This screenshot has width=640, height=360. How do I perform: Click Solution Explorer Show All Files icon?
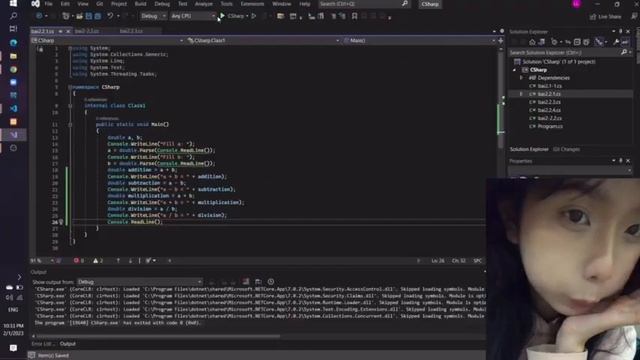pyautogui.click(x=586, y=42)
